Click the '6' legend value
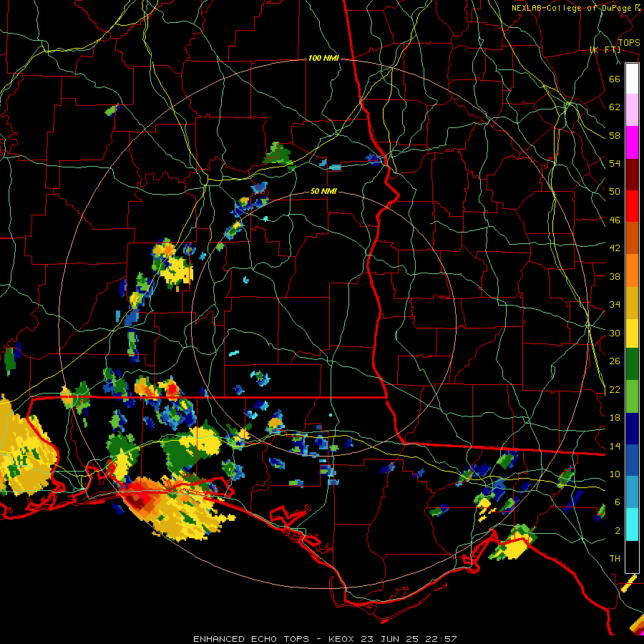Viewport: 644px width, 644px height. click(618, 502)
